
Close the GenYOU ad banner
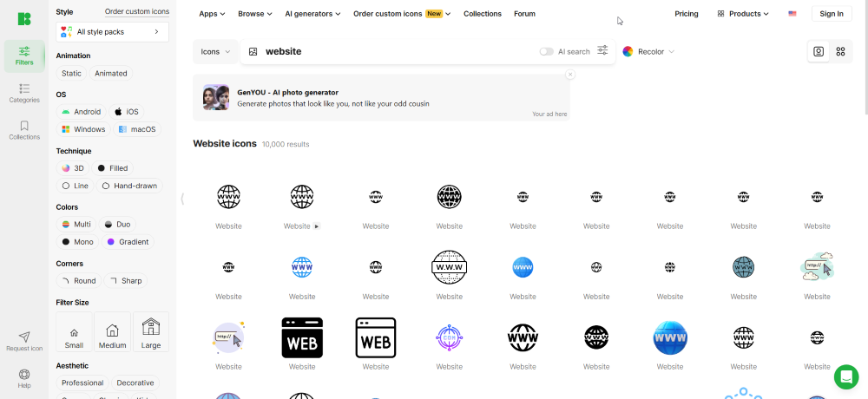click(x=570, y=75)
